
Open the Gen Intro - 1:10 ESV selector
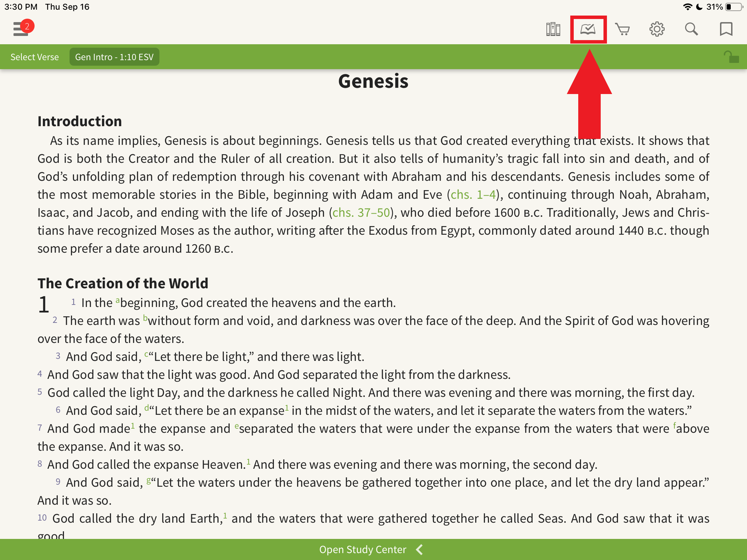[114, 57]
